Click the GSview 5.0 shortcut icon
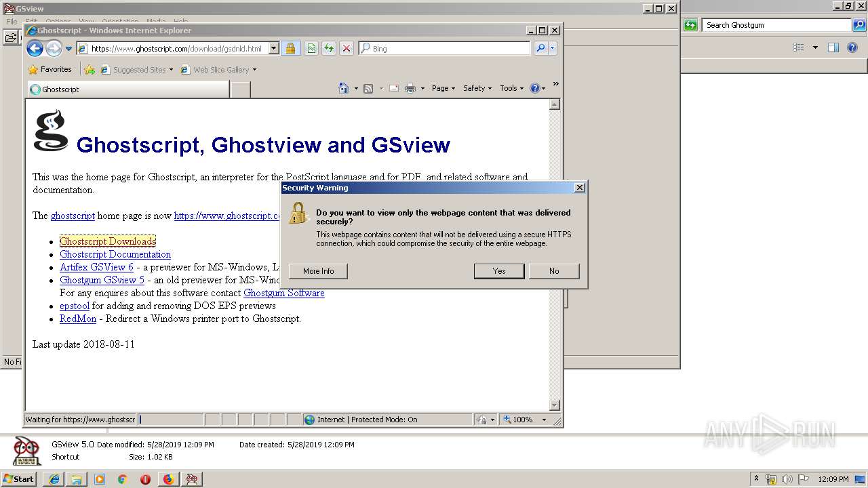 tap(27, 451)
